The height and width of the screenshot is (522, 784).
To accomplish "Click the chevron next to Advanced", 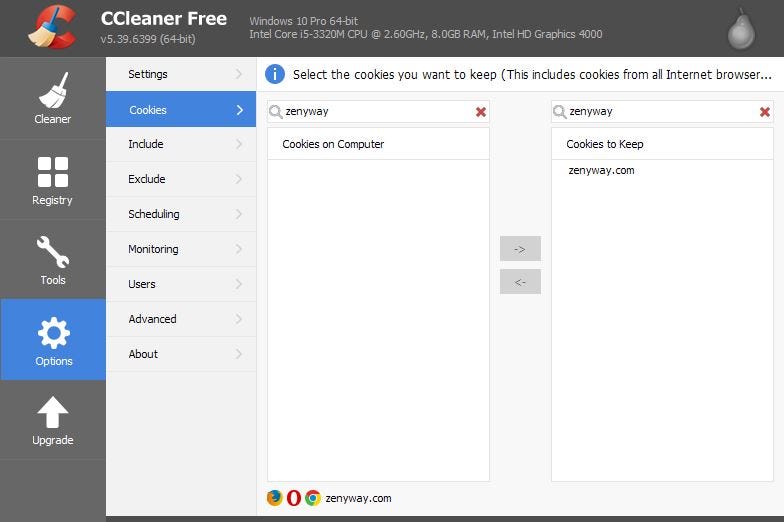I will coord(239,319).
